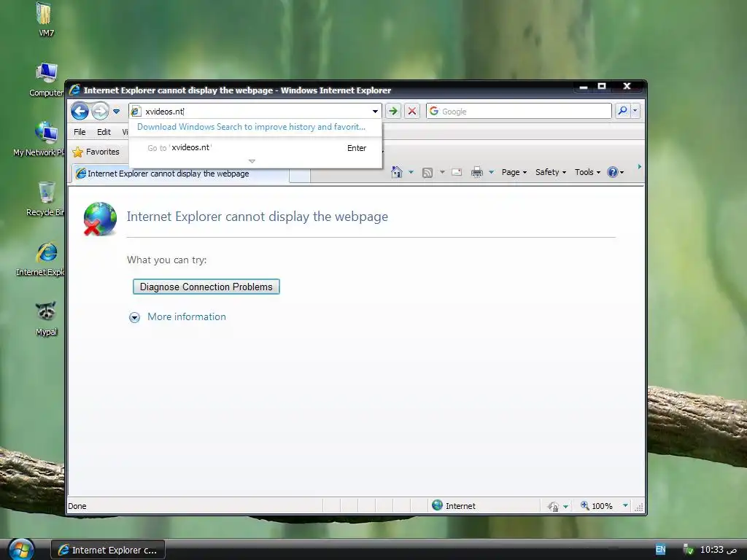Click Internet Explorer taskbar button
Viewport: 747px width, 560px height.
pyautogui.click(x=108, y=550)
